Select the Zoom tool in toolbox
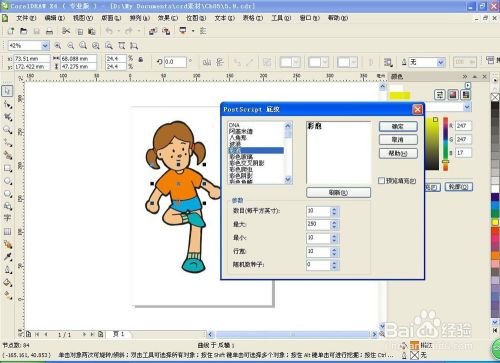Viewport: 500px width, 363px height. tap(7, 130)
